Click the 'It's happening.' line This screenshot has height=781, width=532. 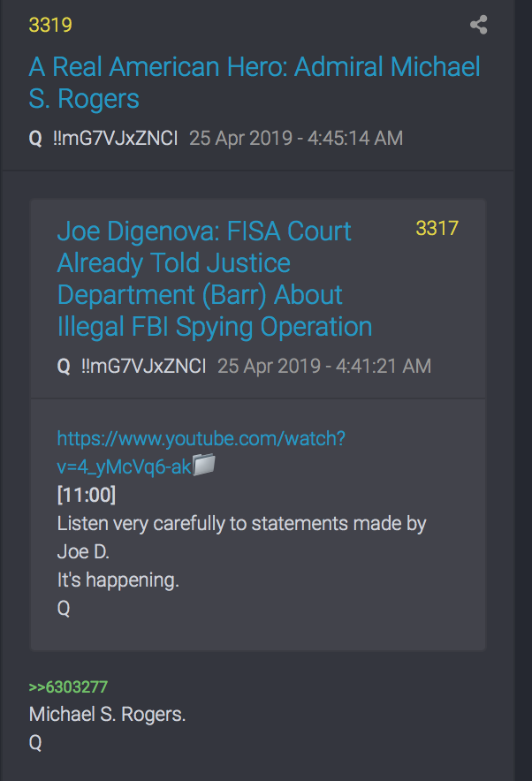[x=118, y=580]
